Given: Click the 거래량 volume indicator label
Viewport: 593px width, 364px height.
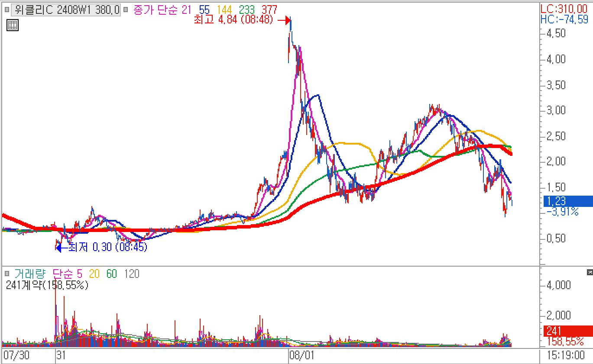Looking at the screenshot, I should 30,274.
